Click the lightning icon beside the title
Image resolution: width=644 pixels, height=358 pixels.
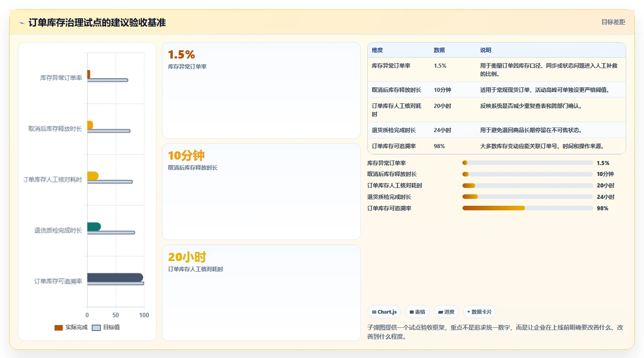click(22, 23)
